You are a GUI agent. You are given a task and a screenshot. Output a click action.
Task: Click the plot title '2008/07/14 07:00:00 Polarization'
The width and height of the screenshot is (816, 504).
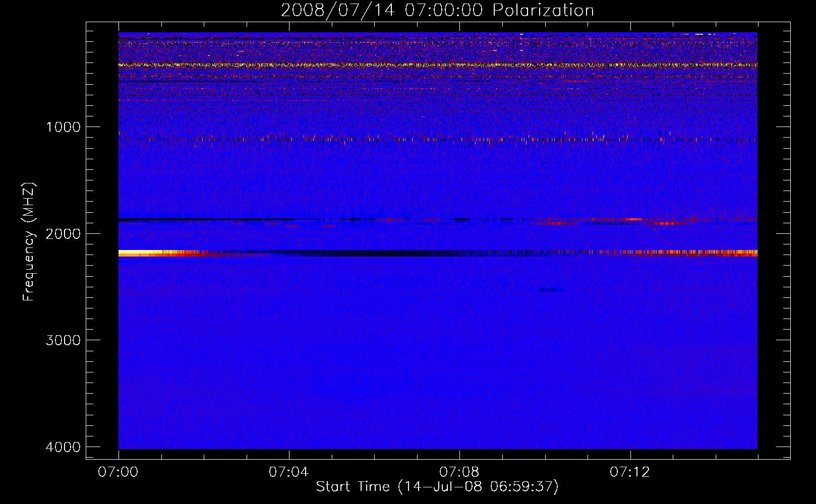(x=437, y=10)
